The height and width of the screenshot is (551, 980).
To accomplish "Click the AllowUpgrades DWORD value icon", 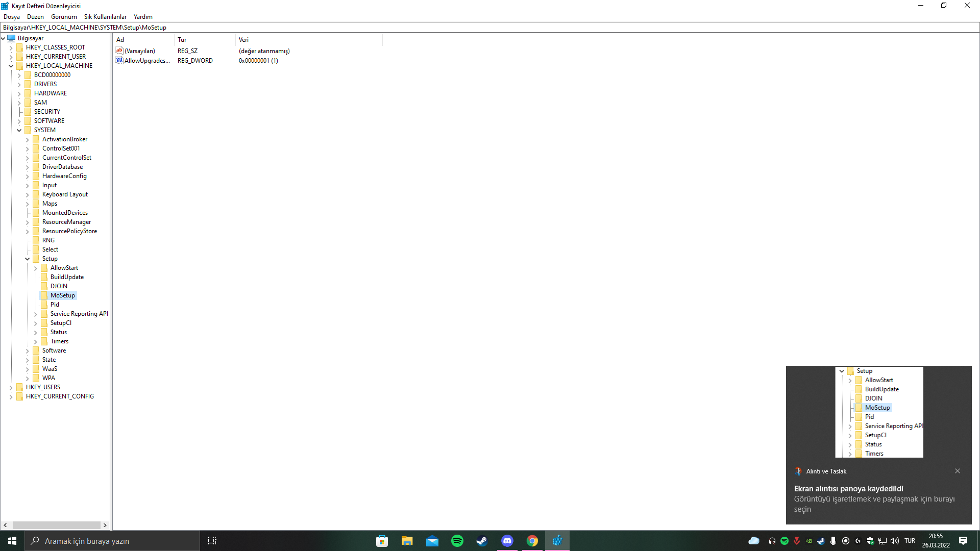I will [119, 60].
